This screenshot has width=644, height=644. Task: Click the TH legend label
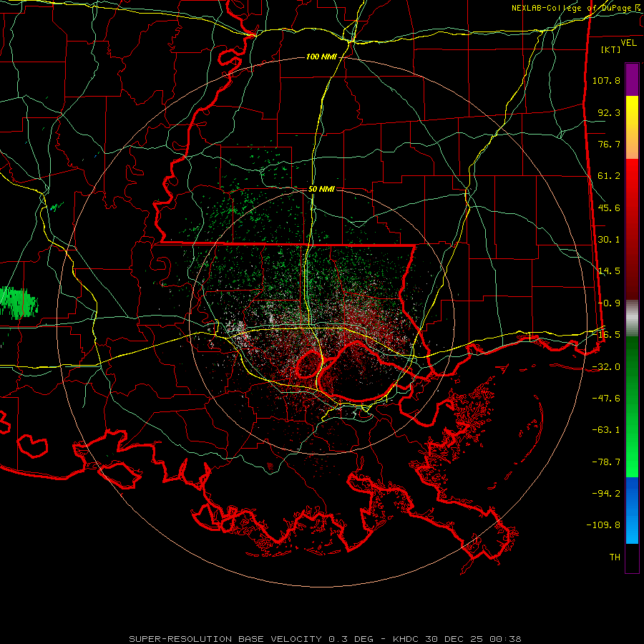pyautogui.click(x=615, y=557)
